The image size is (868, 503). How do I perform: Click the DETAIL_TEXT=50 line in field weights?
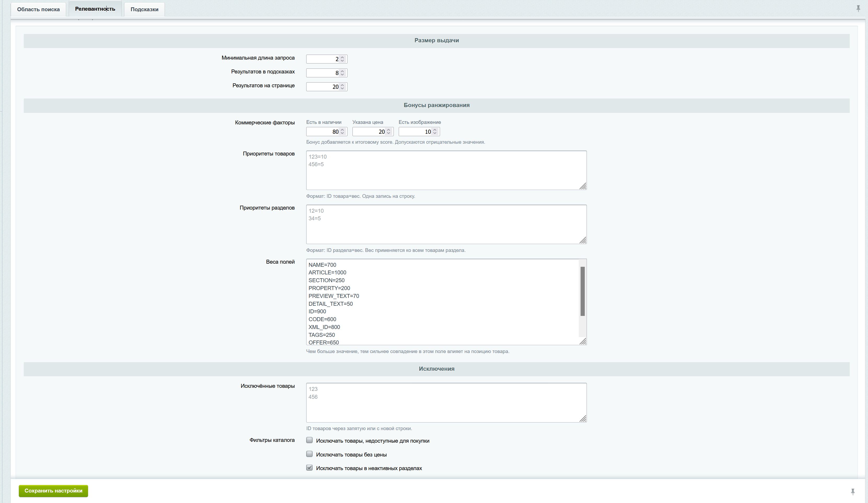331,304
